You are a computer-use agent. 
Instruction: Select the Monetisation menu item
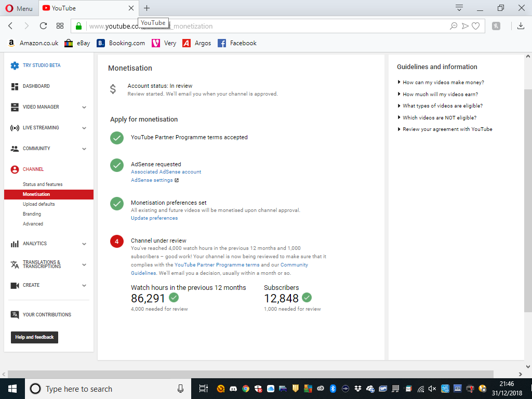[x=49, y=194]
